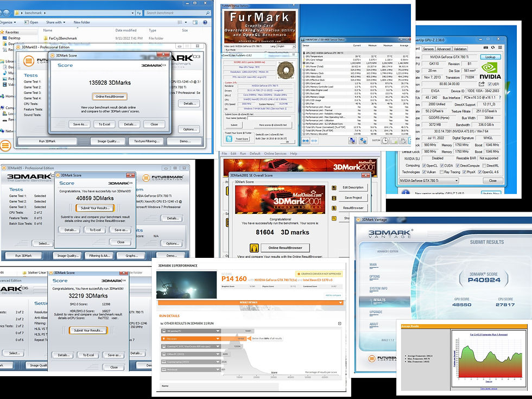Click Submit Results heading in Vantage
Screen dimensions: 532x399
tap(487, 242)
